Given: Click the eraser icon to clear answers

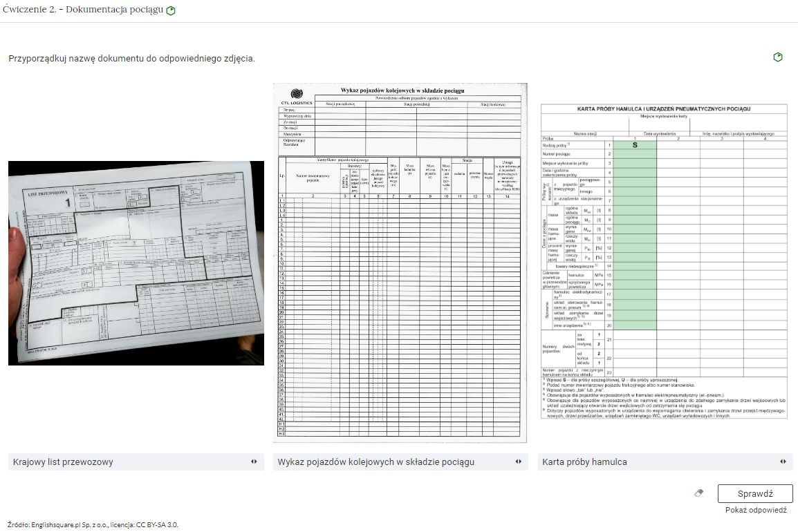Looking at the screenshot, I should tap(698, 493).
